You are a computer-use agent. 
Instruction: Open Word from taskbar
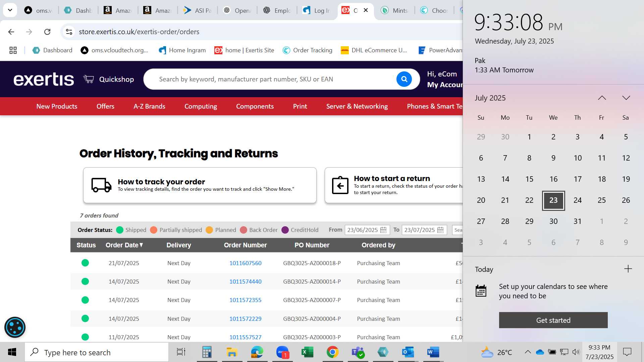(x=433, y=352)
